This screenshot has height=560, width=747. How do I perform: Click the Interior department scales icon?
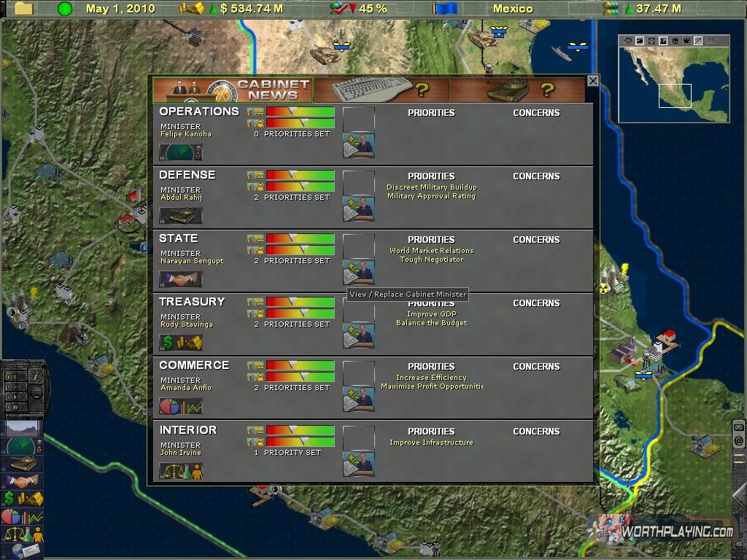pos(181,471)
